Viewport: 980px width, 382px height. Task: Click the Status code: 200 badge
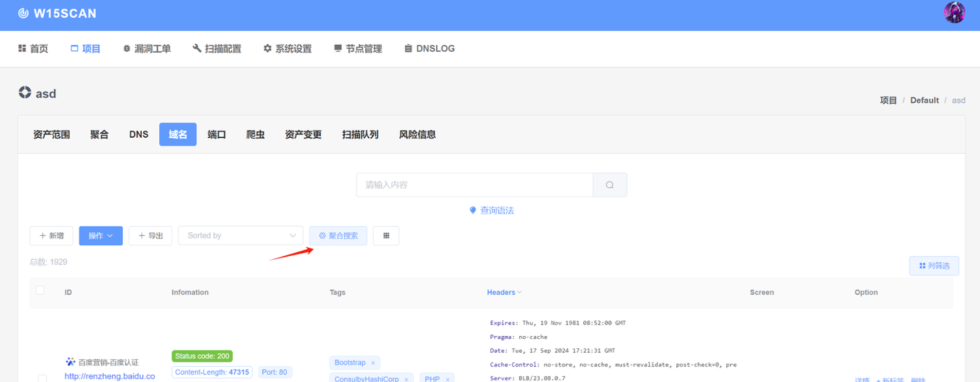click(x=202, y=356)
